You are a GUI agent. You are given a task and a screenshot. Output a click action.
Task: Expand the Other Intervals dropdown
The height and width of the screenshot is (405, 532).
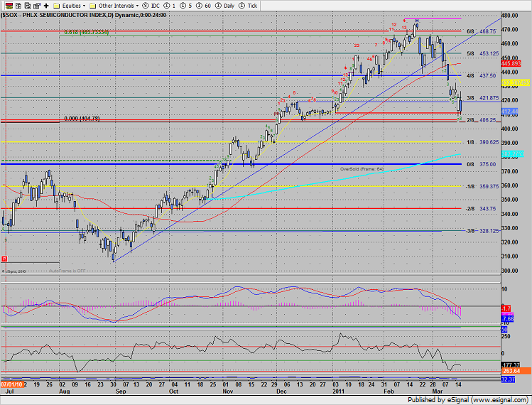(119, 6)
